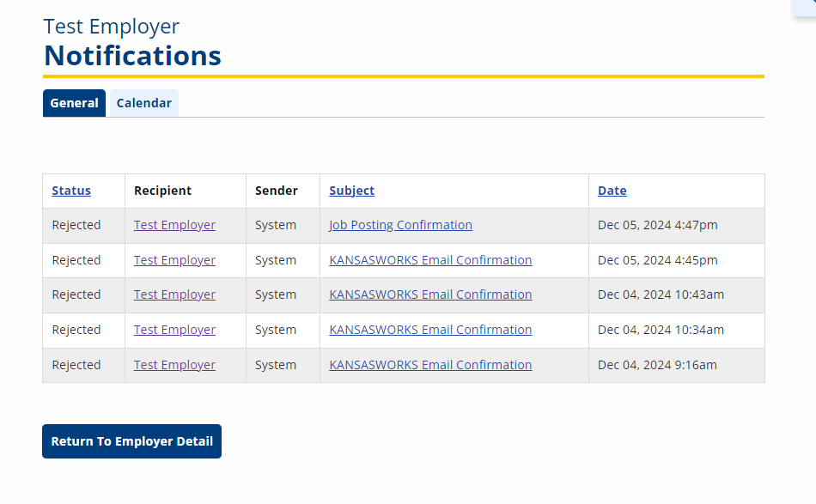Image resolution: width=816 pixels, height=504 pixels.
Task: Click the Notifications page heading
Action: (x=132, y=55)
